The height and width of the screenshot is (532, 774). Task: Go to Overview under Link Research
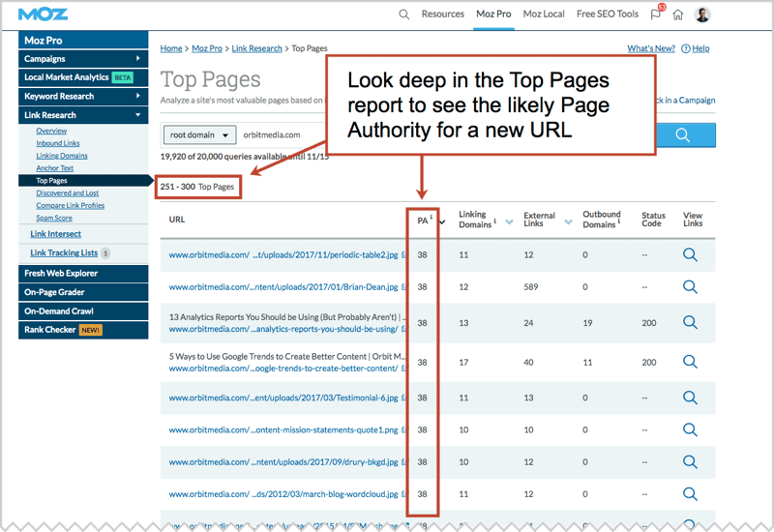click(x=51, y=131)
